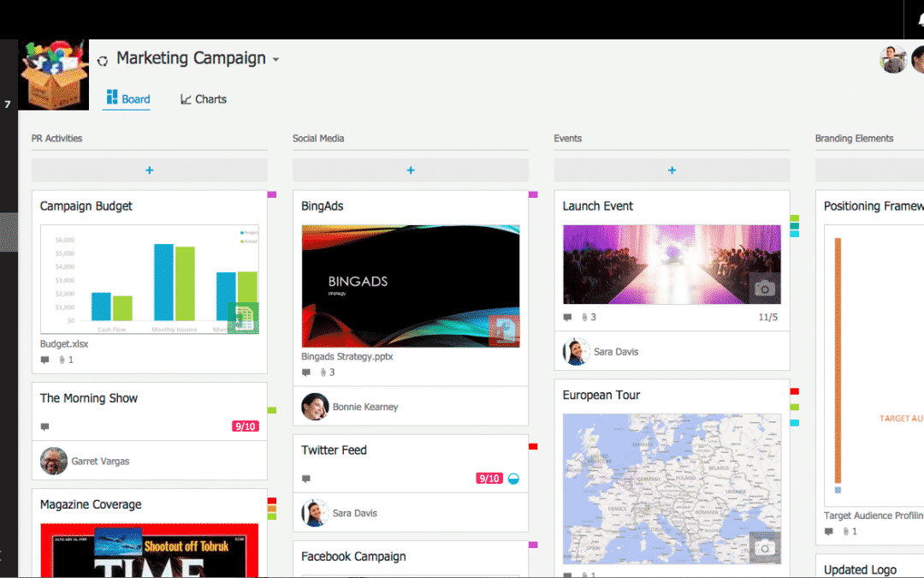The width and height of the screenshot is (924, 578).
Task: Click the first team member avatar in header
Action: pos(893,60)
